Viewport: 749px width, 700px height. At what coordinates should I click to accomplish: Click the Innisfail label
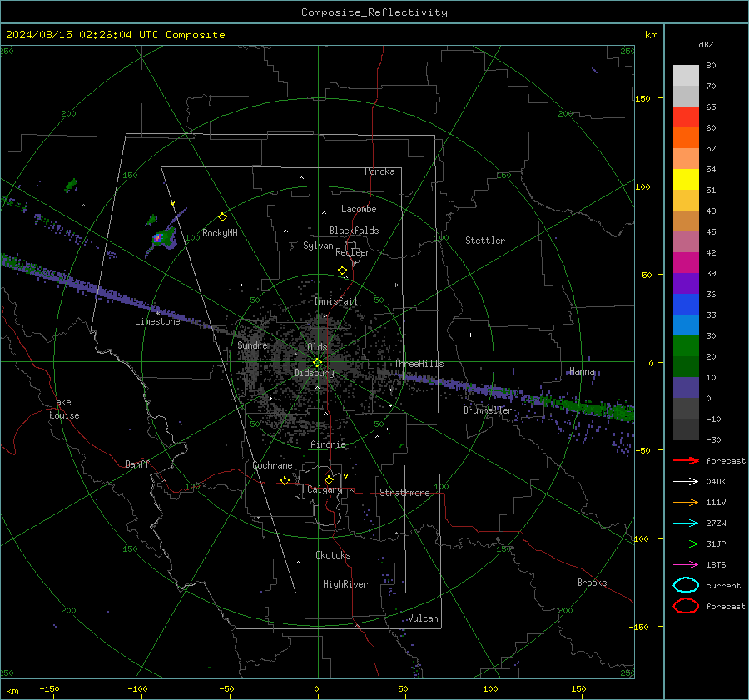click(335, 301)
